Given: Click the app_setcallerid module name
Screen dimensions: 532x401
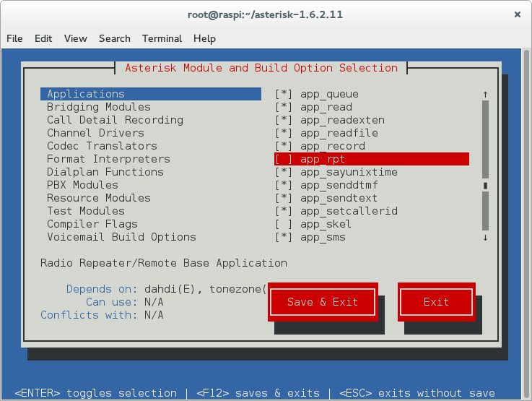Looking at the screenshot, I should (349, 211).
